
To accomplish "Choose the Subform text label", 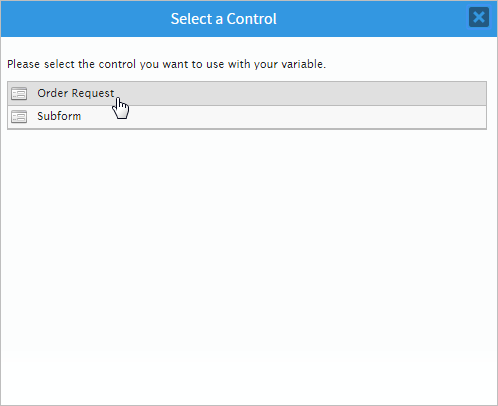I will (x=59, y=116).
